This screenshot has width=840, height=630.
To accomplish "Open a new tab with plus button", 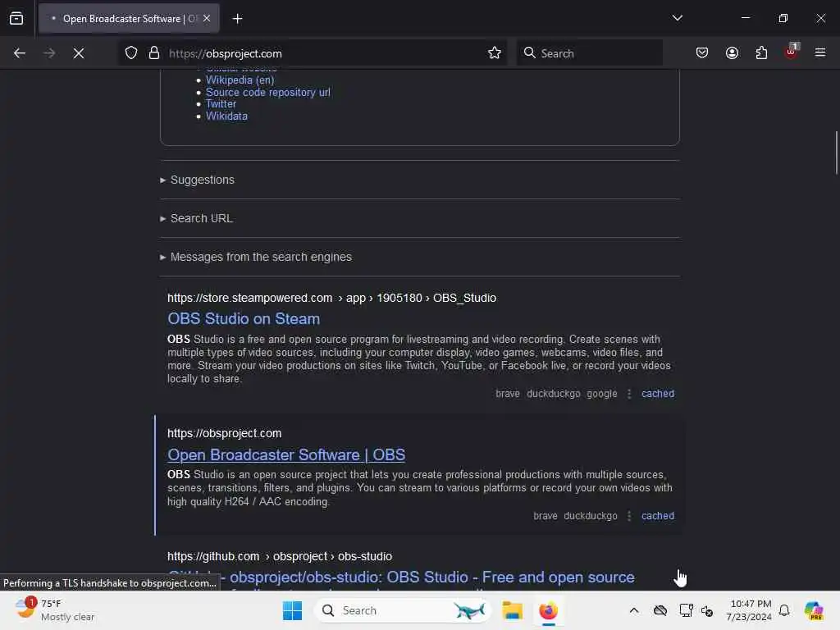I will point(237,19).
